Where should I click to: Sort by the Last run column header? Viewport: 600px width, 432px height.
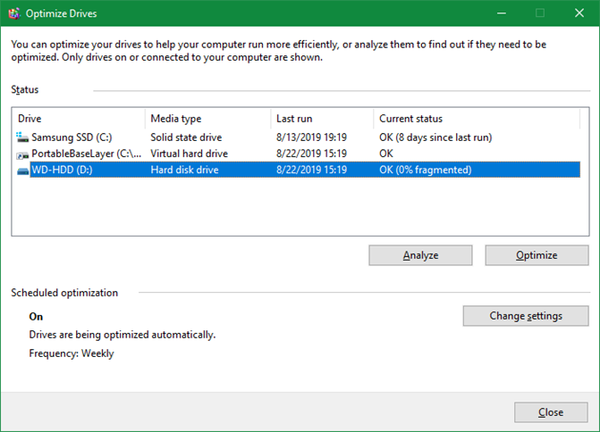click(321, 118)
